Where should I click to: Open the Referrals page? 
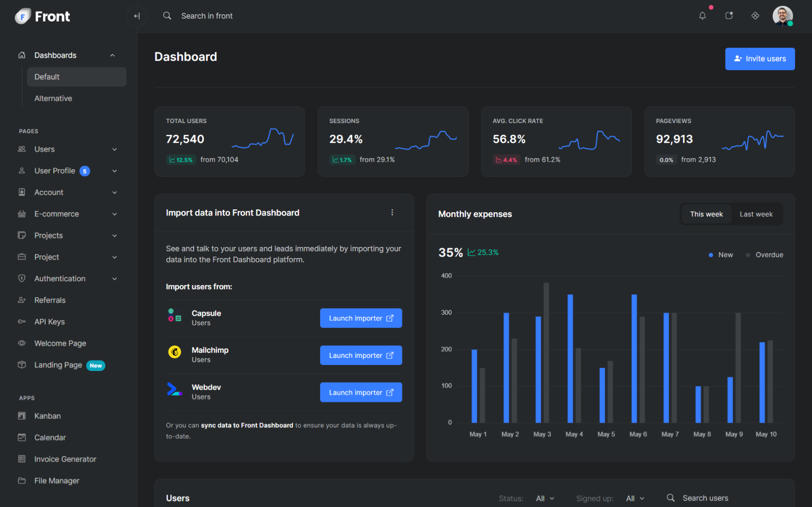tap(50, 300)
